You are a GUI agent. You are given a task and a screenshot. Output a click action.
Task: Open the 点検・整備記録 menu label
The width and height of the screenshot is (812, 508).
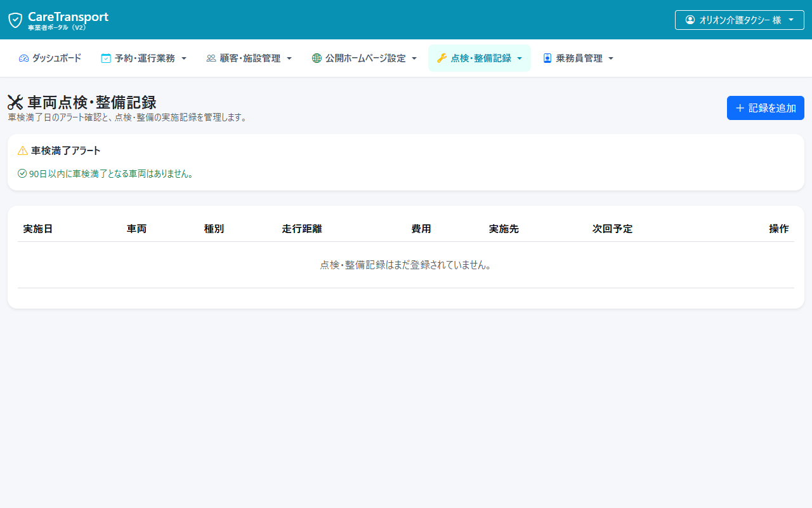click(x=481, y=58)
